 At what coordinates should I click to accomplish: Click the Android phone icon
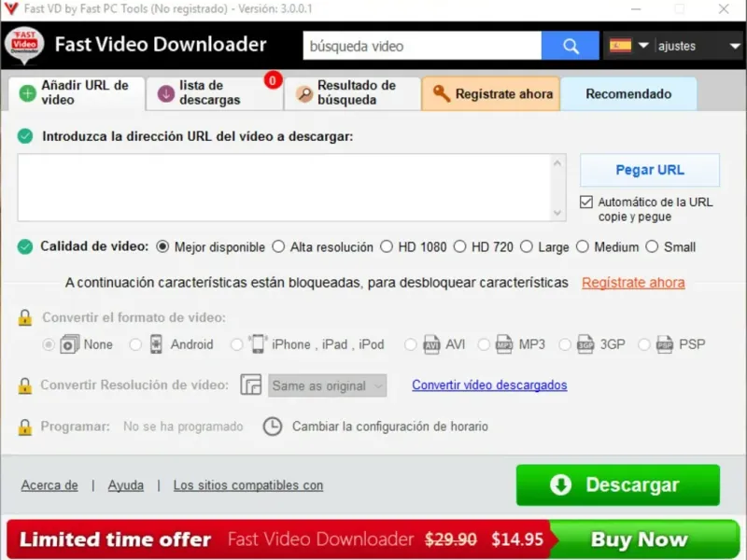(x=156, y=343)
